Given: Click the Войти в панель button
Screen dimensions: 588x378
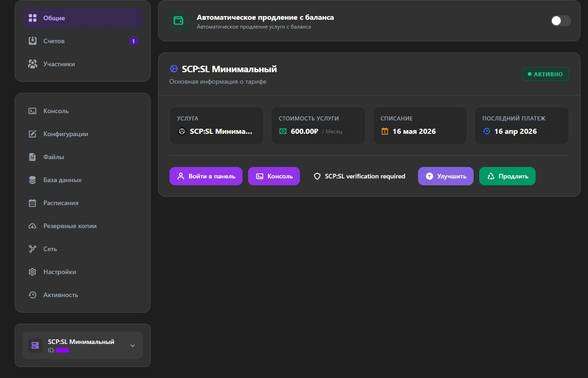Looking at the screenshot, I should [x=206, y=176].
